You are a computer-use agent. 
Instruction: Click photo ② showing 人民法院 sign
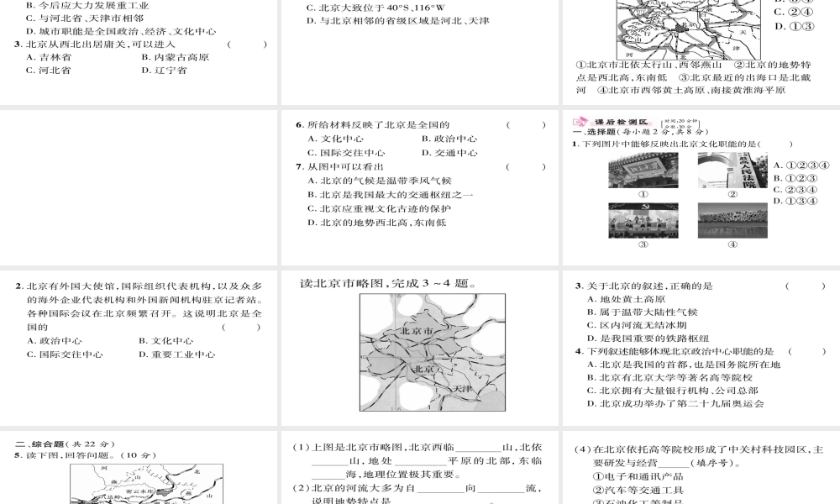pos(732,170)
